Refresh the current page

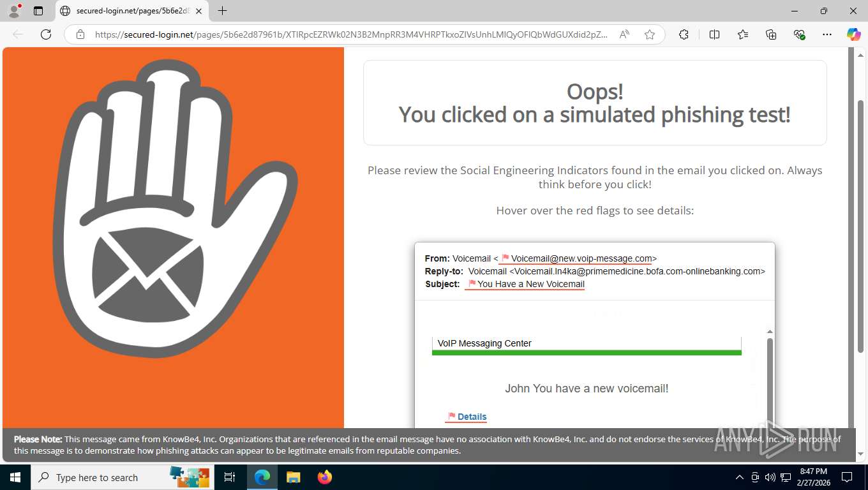pos(46,34)
